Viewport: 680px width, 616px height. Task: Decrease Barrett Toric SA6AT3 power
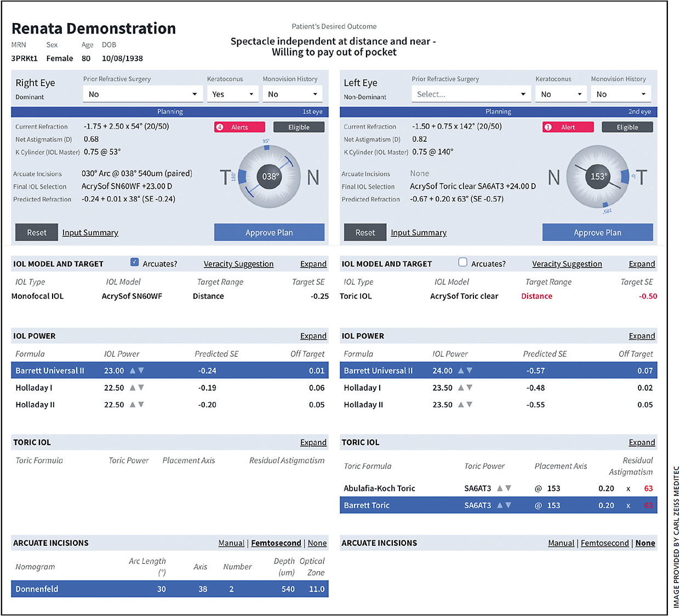click(x=508, y=505)
